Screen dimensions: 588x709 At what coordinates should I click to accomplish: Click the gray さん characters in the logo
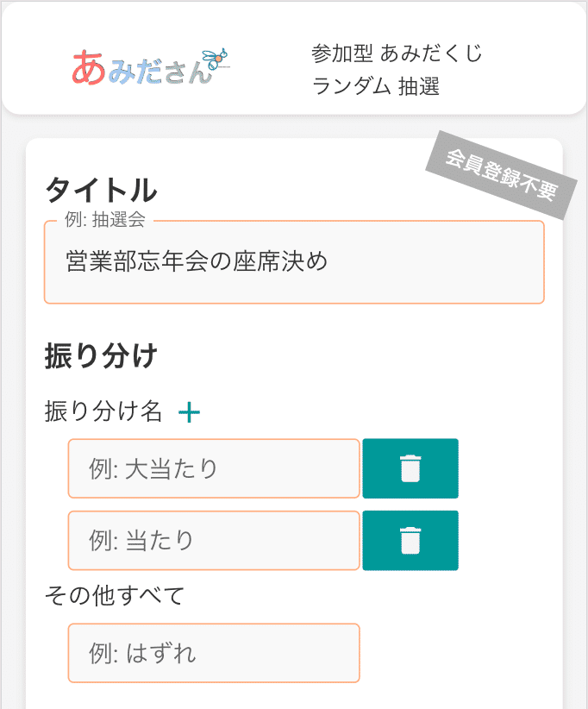(x=185, y=71)
